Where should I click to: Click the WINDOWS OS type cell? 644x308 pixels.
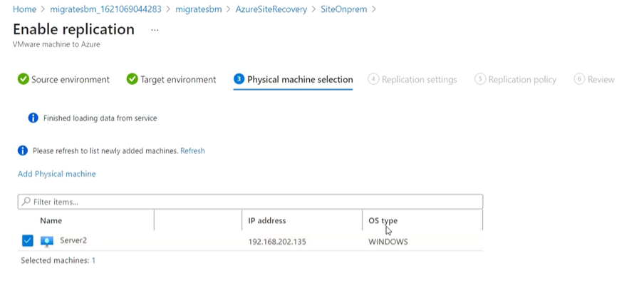(388, 242)
